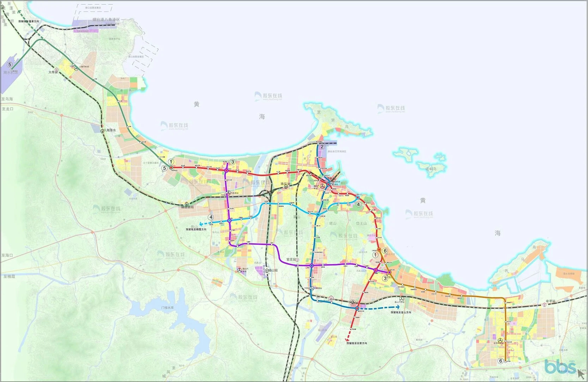
Task: Expand the circled Line 4 badge
Action: point(211,217)
